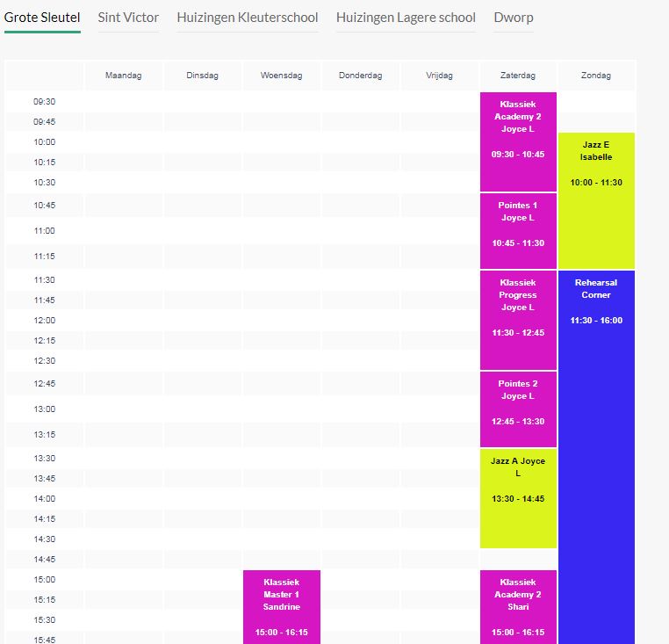Image resolution: width=669 pixels, height=644 pixels.
Task: Open the Pointes 2 Joyce L class
Action: point(518,409)
